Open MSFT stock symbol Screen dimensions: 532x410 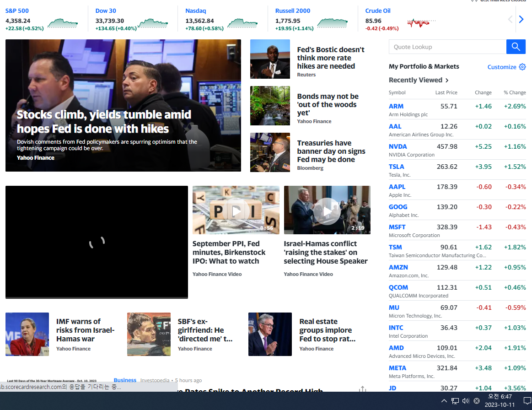(397, 227)
